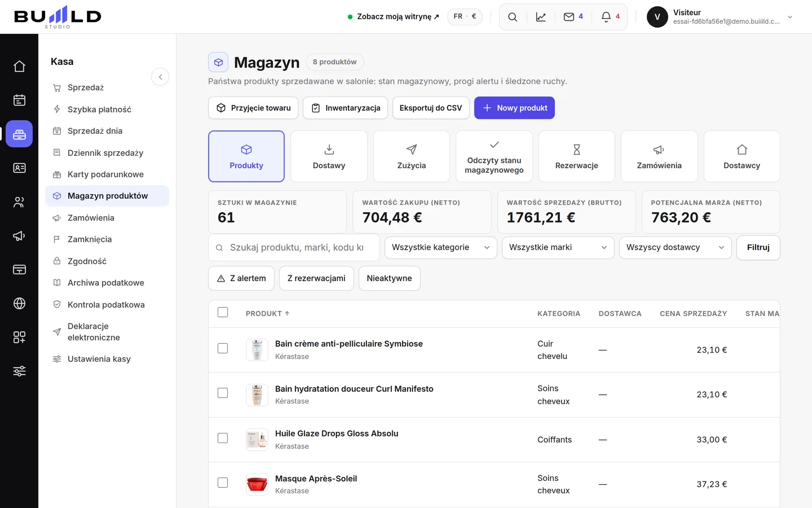Switch to the Rezerwacje tab
The width and height of the screenshot is (812, 508).
coord(576,156)
